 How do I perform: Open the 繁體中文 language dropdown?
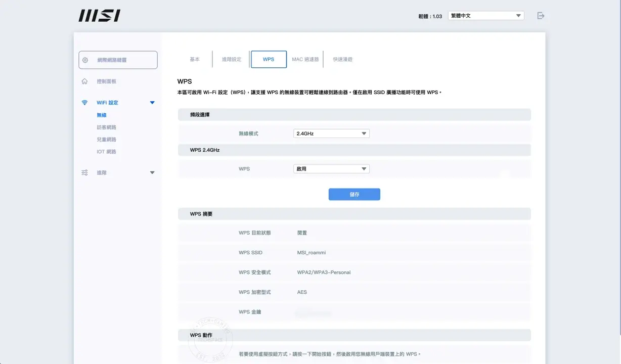[485, 16]
